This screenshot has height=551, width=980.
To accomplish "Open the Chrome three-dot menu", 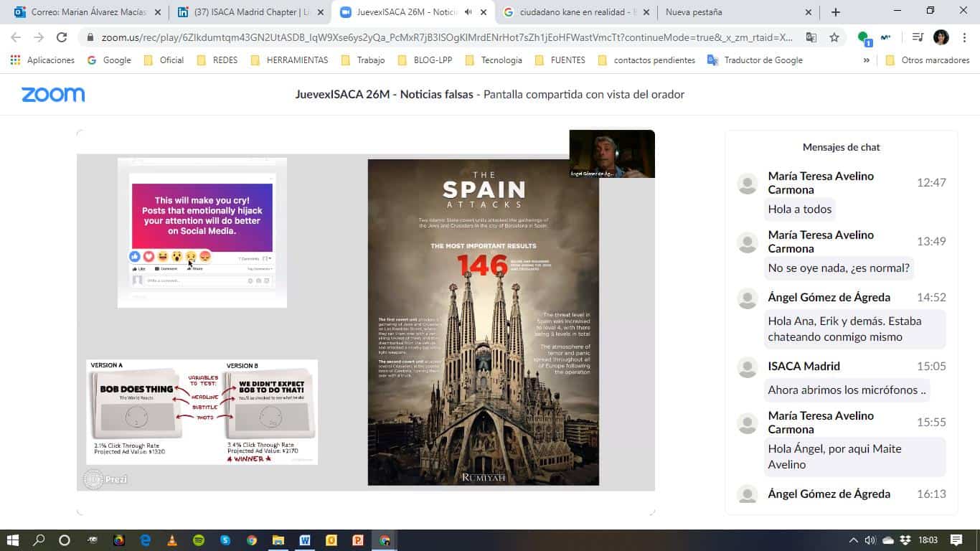I will pos(965,37).
